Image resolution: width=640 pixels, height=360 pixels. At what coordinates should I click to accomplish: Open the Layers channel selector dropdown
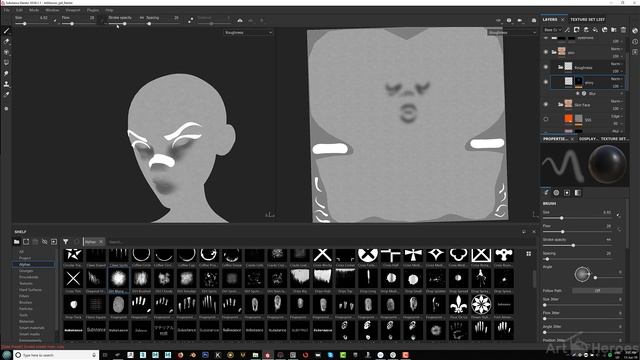(553, 30)
